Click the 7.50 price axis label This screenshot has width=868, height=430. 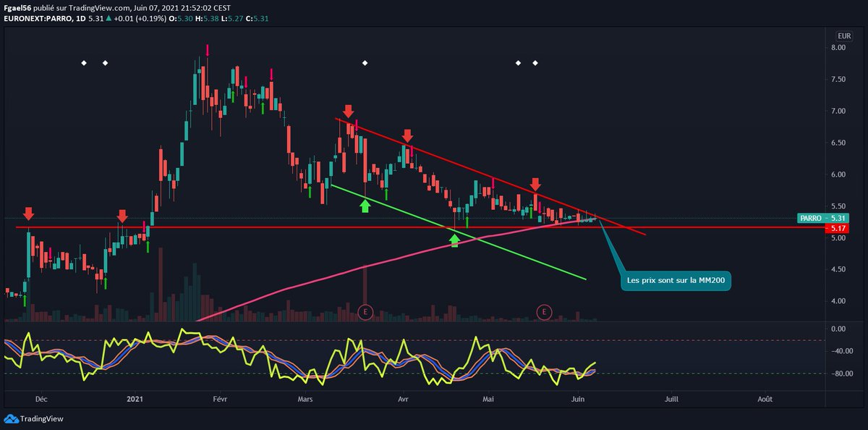click(838, 80)
